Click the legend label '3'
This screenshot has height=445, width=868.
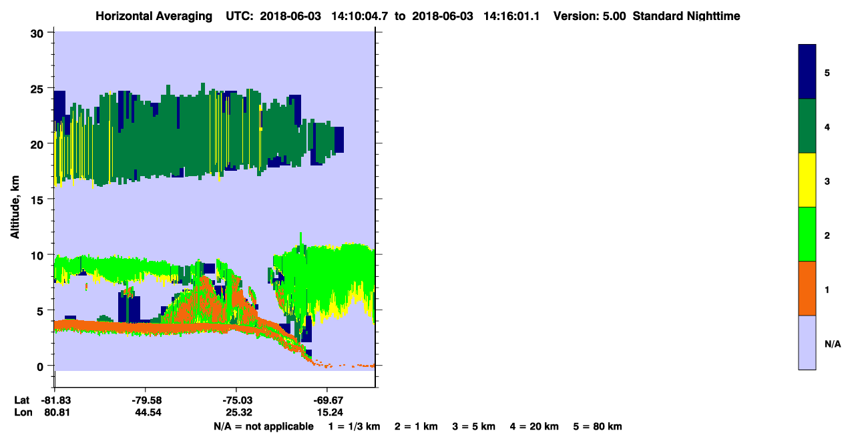827,181
